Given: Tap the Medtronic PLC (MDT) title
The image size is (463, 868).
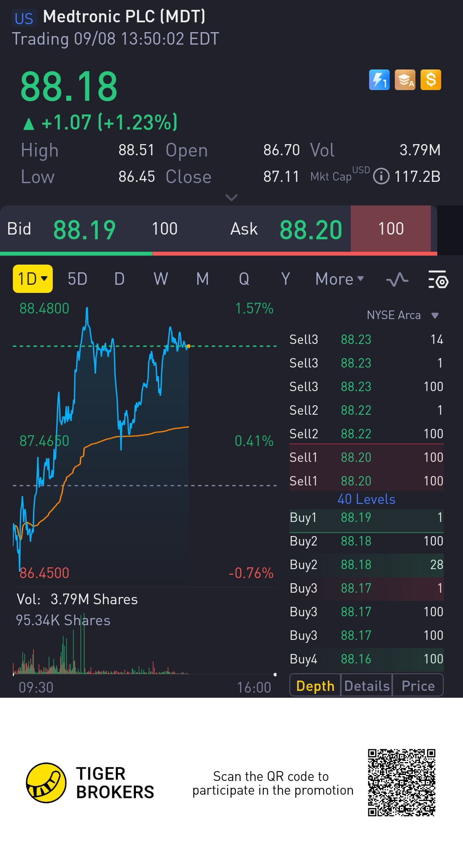Looking at the screenshot, I should (124, 16).
